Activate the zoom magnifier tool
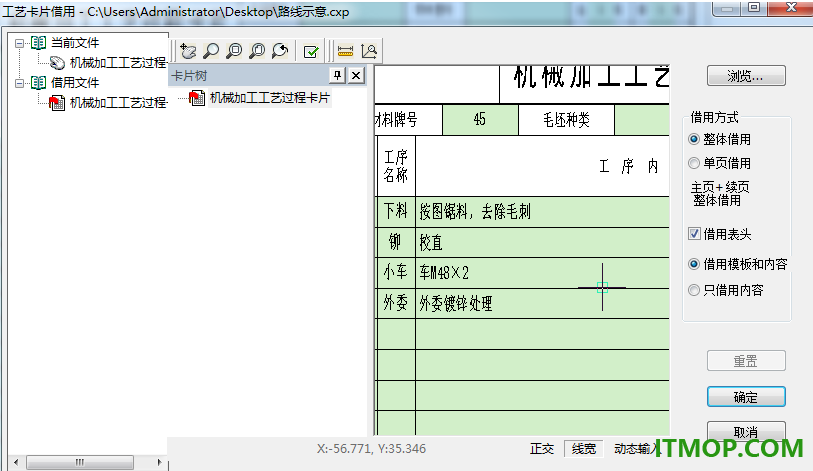 [x=211, y=51]
